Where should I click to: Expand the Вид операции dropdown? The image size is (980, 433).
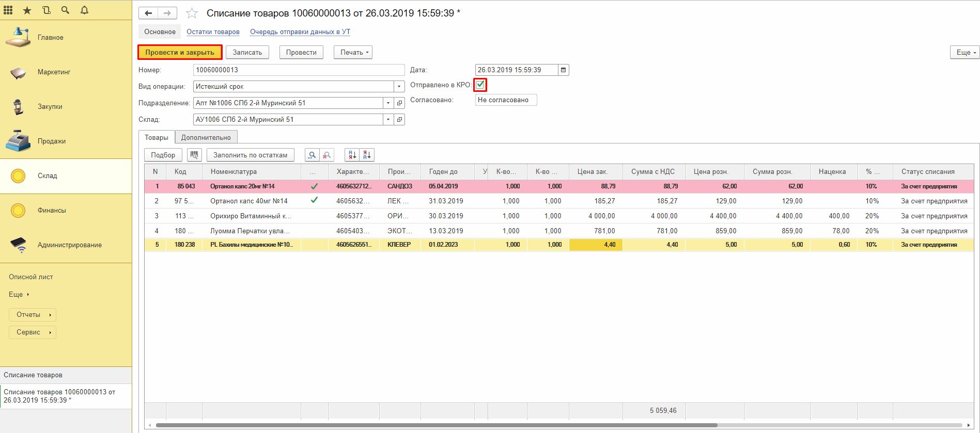399,87
